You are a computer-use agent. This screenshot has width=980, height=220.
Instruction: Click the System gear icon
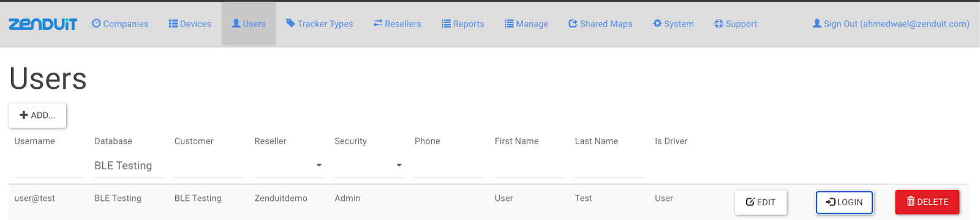657,23
